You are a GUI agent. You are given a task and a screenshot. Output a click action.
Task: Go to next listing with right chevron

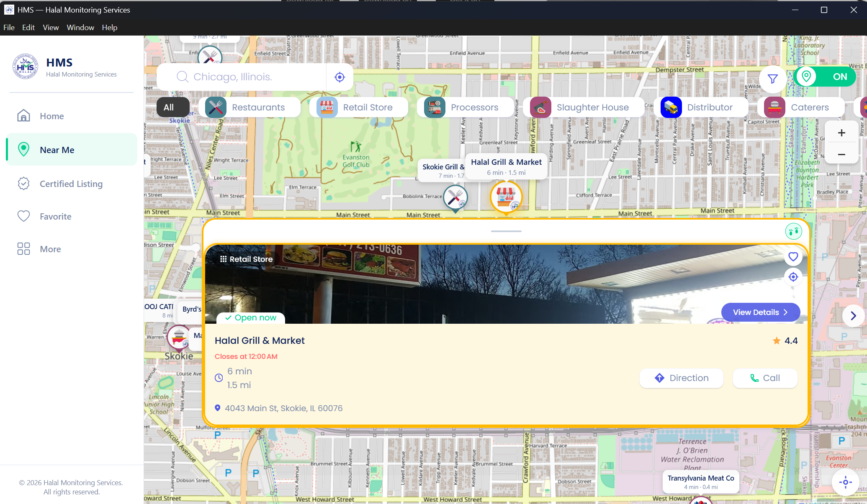coord(853,316)
